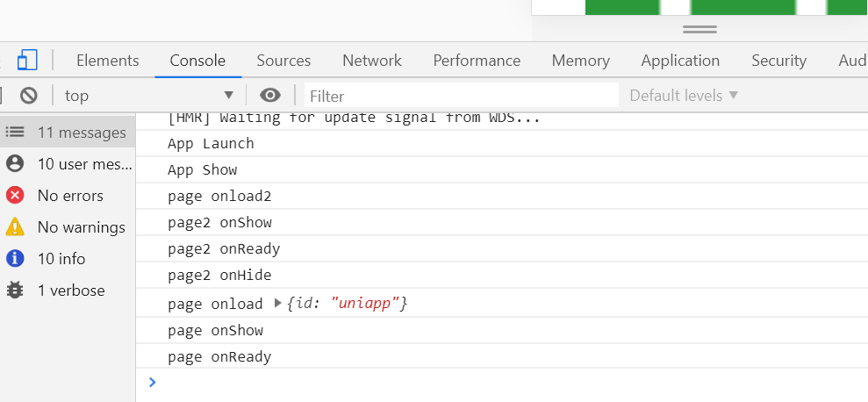Filter by 10 user messages
The width and height of the screenshot is (868, 402).
point(68,164)
